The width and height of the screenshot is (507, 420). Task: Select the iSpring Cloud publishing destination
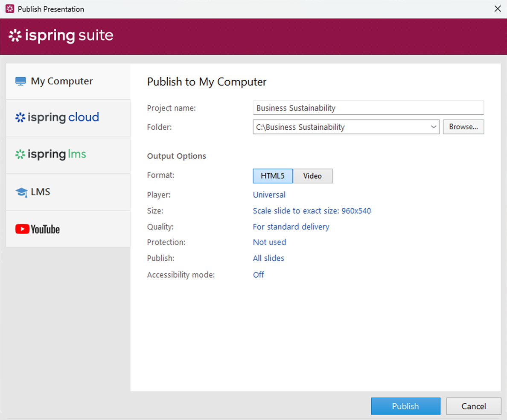click(x=56, y=117)
